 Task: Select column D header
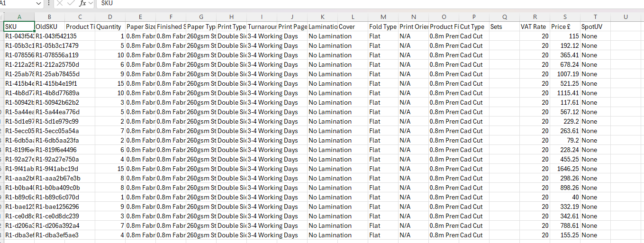pos(110,17)
